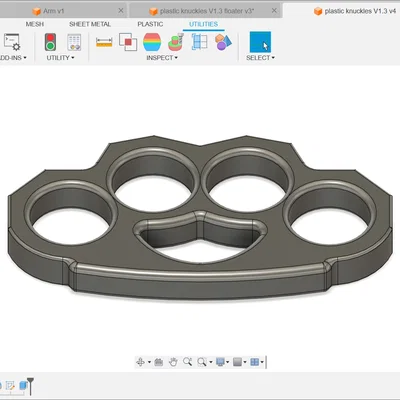Open Display Settings monitor dropdown
The image size is (400, 400).
222,362
